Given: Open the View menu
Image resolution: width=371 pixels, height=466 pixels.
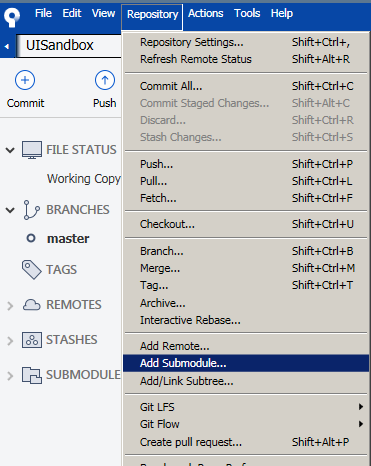Looking at the screenshot, I should click(x=103, y=13).
